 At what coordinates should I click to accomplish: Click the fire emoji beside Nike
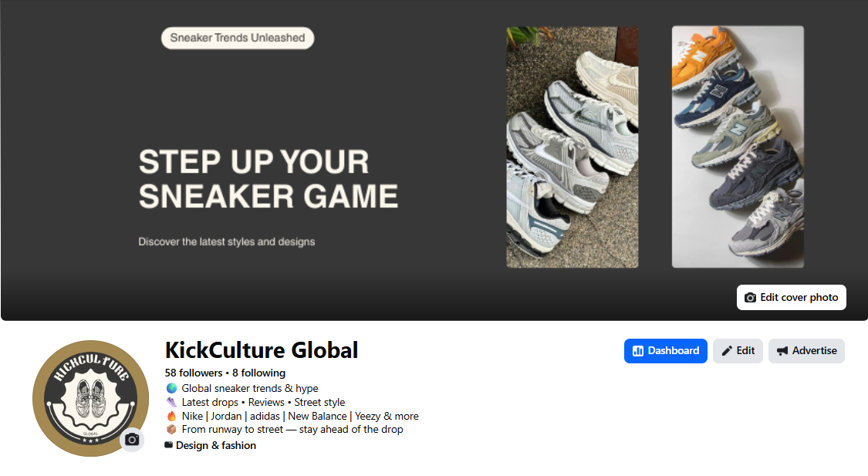(x=171, y=417)
